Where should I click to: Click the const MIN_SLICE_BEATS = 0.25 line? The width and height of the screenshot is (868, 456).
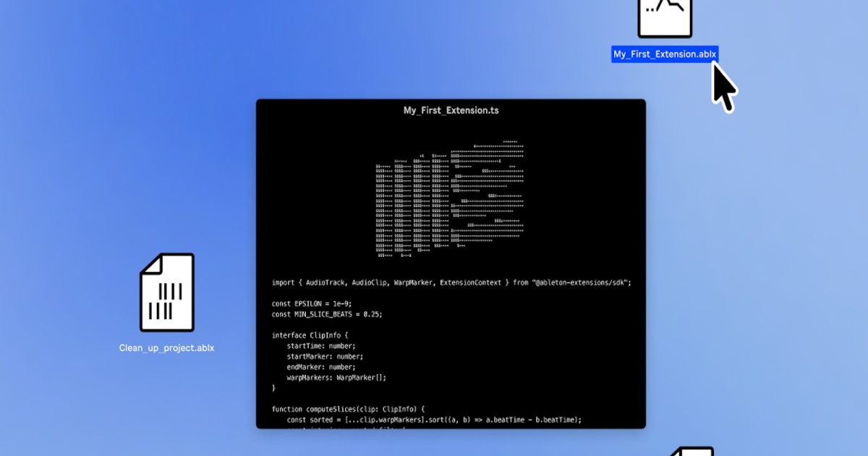tap(327, 315)
